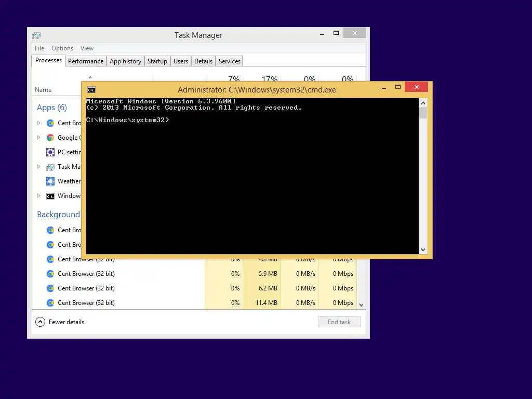Click the End task button

pos(339,322)
